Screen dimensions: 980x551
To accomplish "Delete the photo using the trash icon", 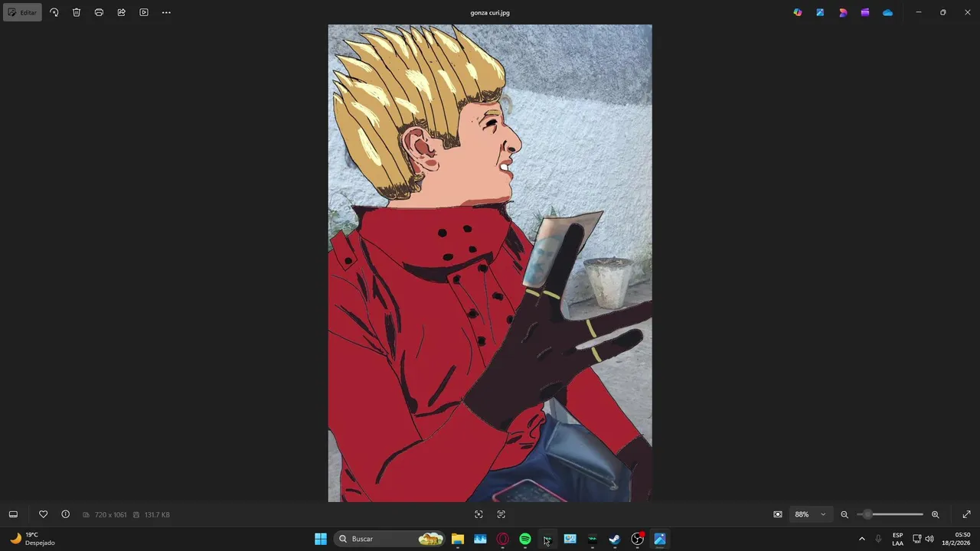I will coord(77,12).
